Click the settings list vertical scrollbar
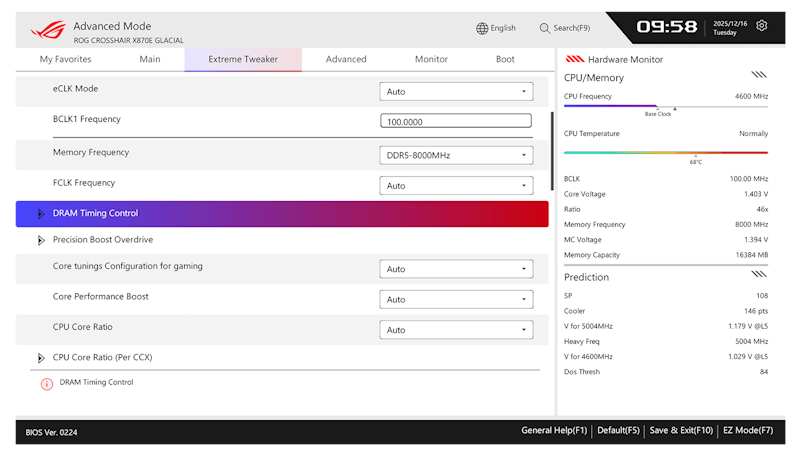The height and width of the screenshot is (455, 800). coord(552,151)
